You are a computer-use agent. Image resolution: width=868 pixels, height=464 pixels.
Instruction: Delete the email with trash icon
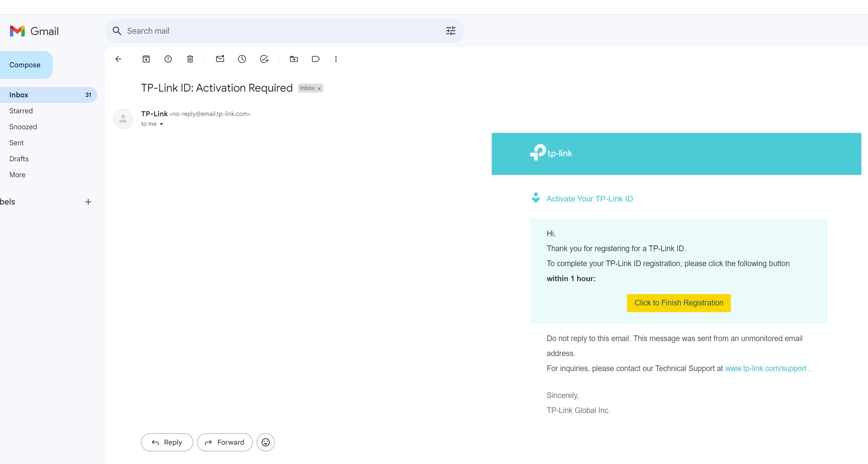190,59
